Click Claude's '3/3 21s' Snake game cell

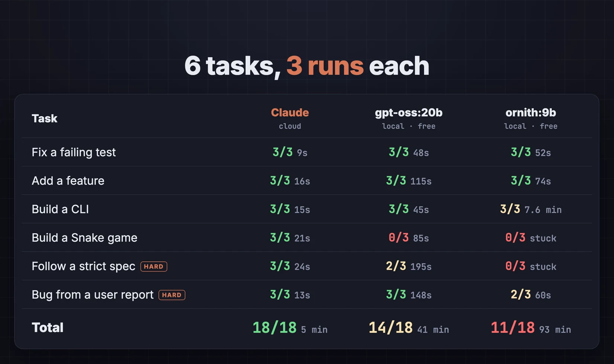[x=290, y=238]
